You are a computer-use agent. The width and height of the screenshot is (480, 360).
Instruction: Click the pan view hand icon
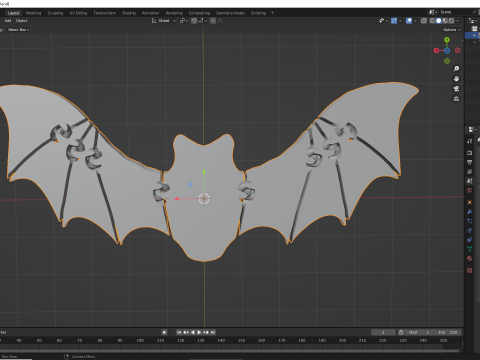[456, 79]
